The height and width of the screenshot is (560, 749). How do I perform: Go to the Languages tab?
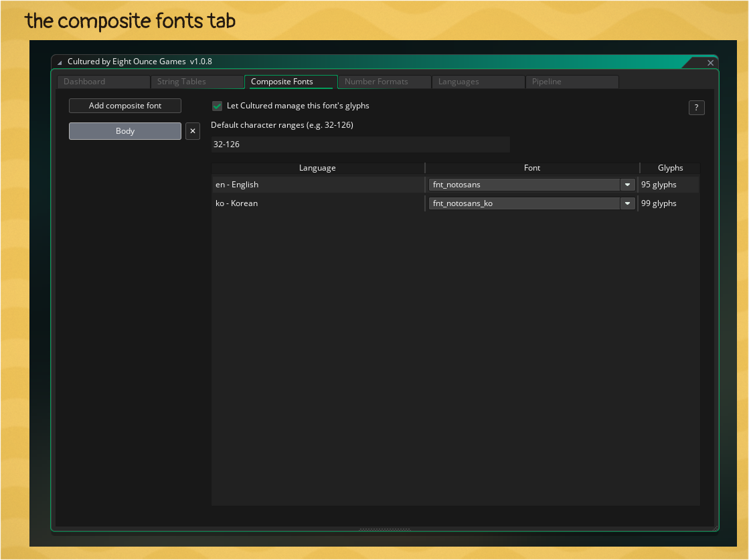(x=478, y=82)
